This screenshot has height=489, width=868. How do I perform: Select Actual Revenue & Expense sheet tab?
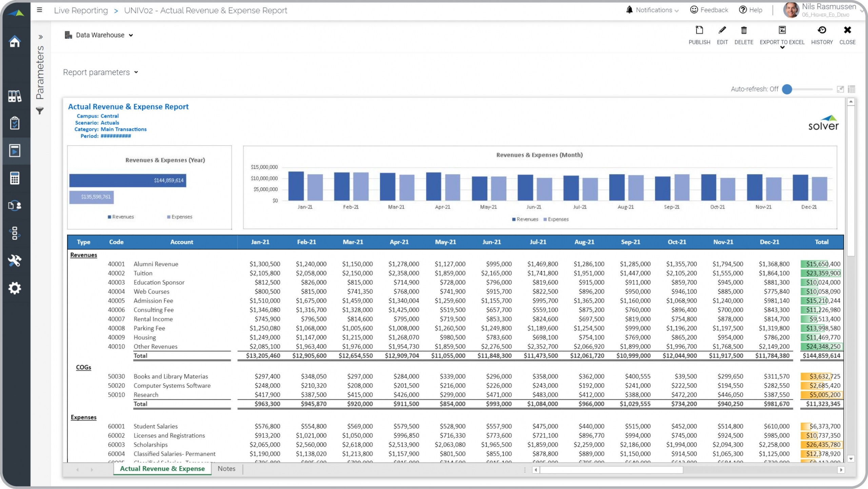point(162,469)
